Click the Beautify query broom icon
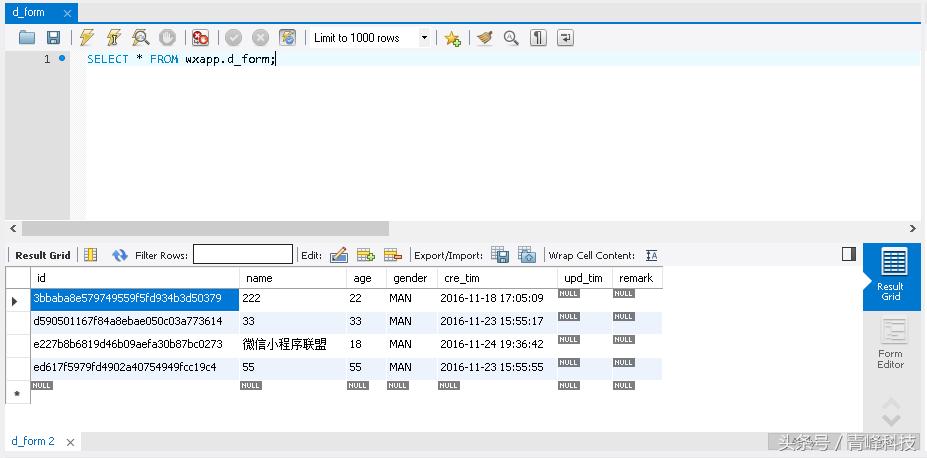 (x=485, y=38)
